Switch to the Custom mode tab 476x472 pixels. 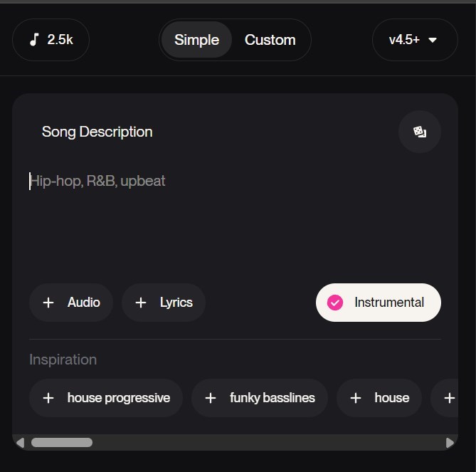(x=270, y=40)
